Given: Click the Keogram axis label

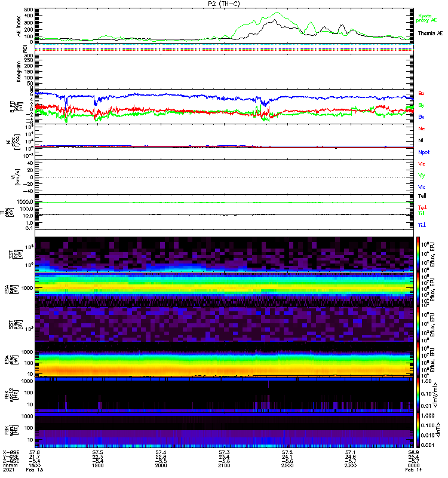Looking at the screenshot, I should tap(19, 72).
